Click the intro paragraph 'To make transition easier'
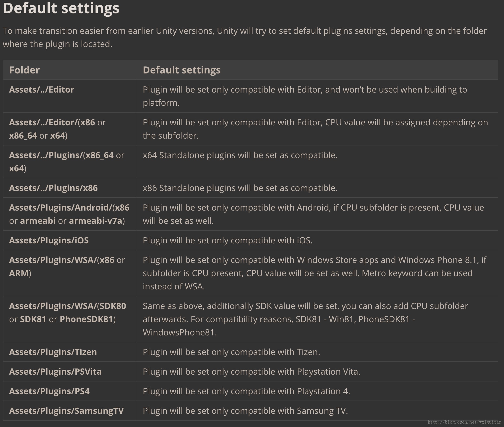Viewport: 504px width, 427px height. [x=245, y=37]
